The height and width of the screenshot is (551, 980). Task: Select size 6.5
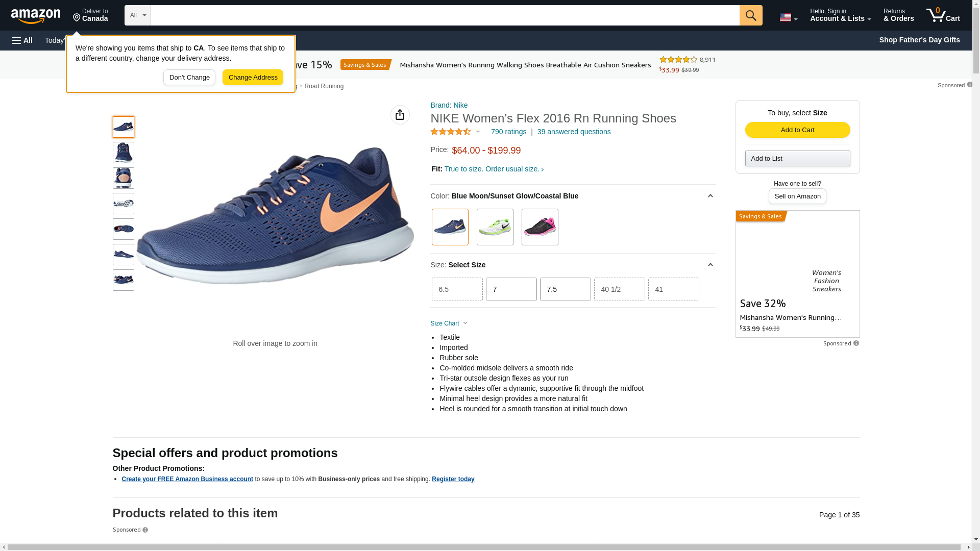pyautogui.click(x=457, y=289)
